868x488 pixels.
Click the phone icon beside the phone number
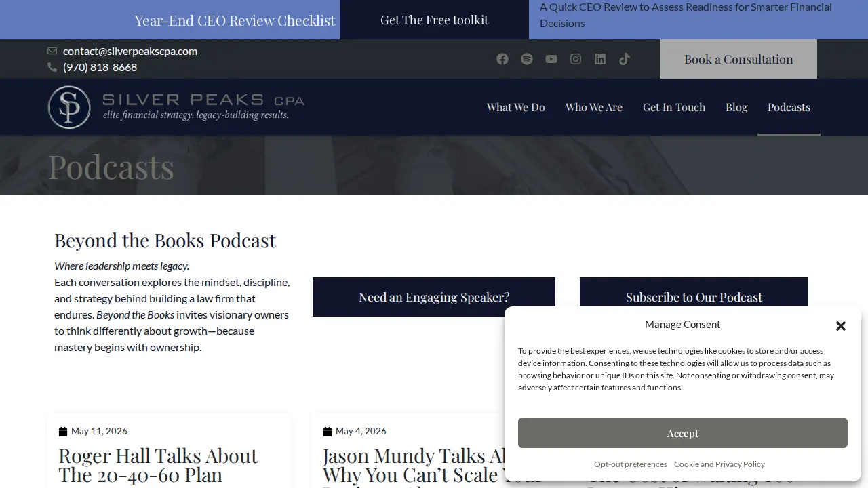(52, 67)
